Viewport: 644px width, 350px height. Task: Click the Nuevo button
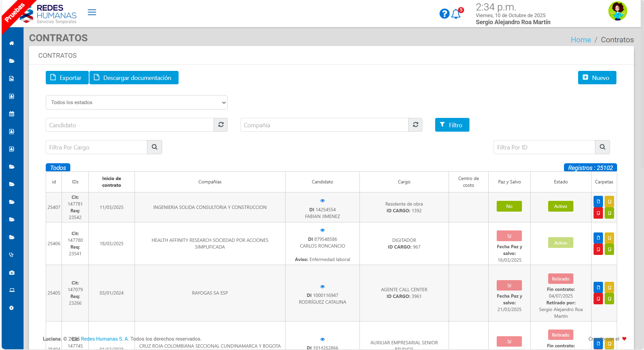pos(597,78)
